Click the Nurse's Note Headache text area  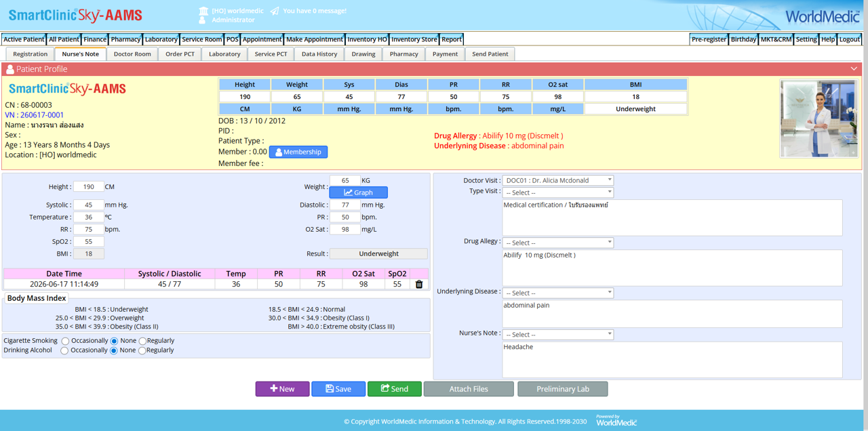point(672,359)
